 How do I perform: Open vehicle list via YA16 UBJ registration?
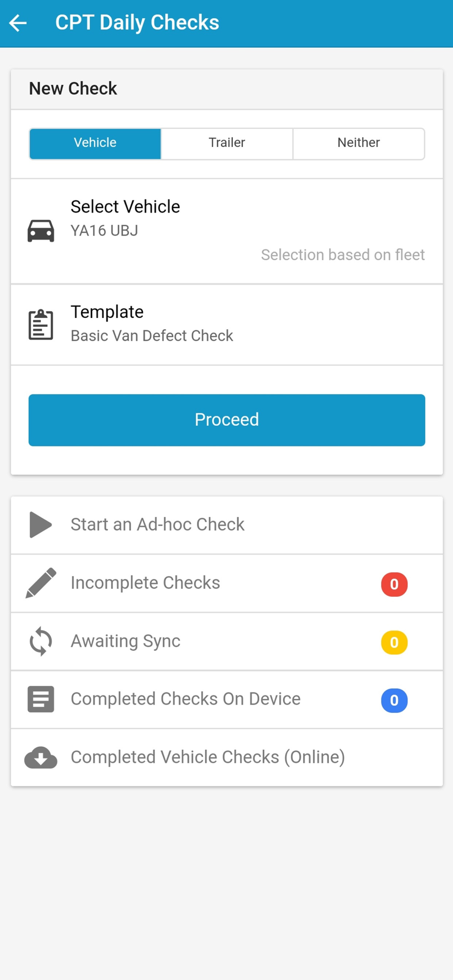(x=104, y=230)
